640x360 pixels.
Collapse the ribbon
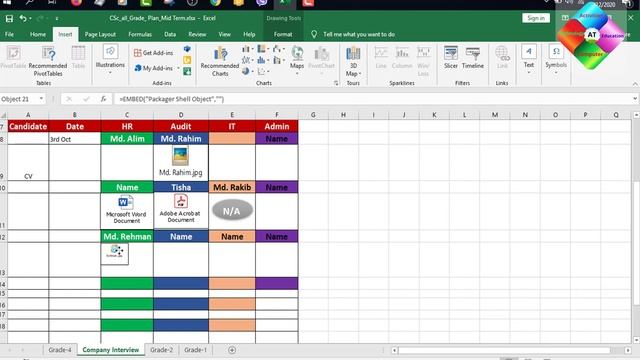[x=635, y=84]
